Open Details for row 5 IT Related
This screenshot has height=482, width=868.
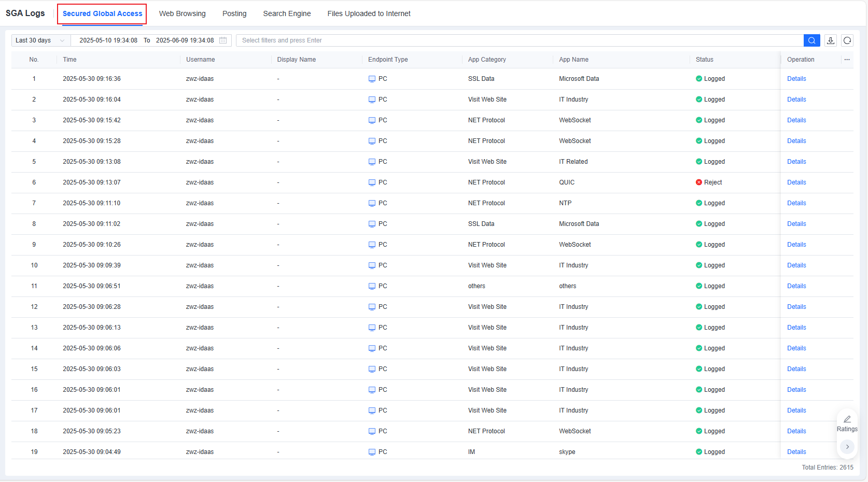pos(796,162)
